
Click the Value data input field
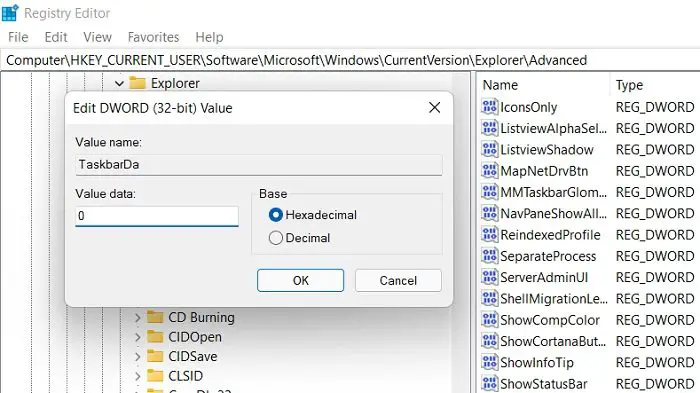point(157,216)
